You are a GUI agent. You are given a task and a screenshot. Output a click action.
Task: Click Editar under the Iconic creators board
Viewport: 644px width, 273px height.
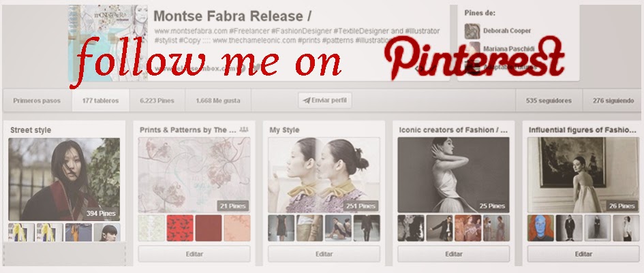[x=453, y=254]
